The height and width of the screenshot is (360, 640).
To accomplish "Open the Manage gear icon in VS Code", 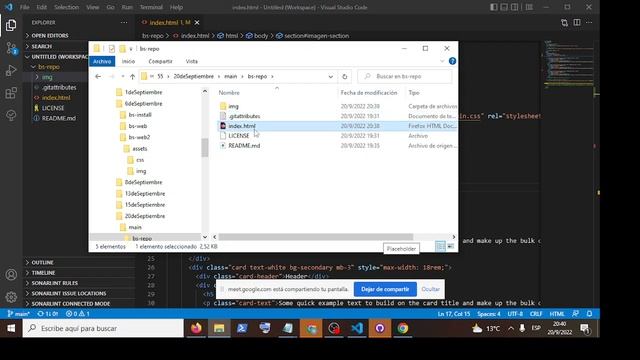I will point(11,297).
